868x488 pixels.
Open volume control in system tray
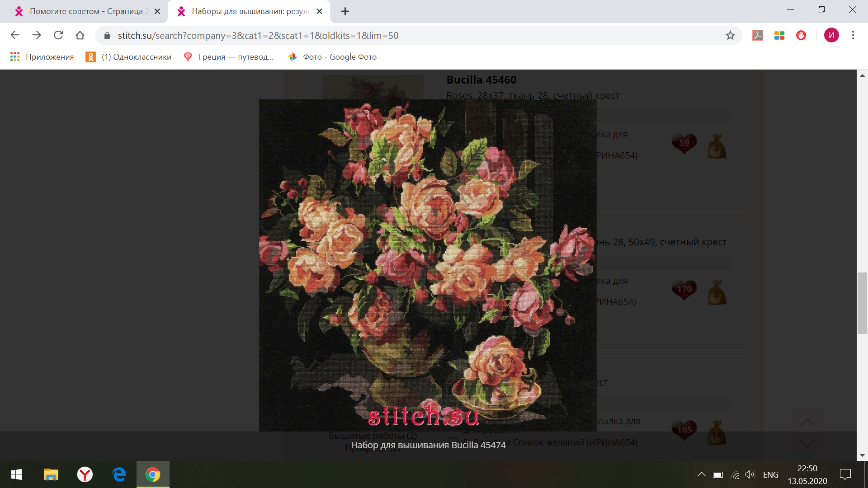coord(750,474)
